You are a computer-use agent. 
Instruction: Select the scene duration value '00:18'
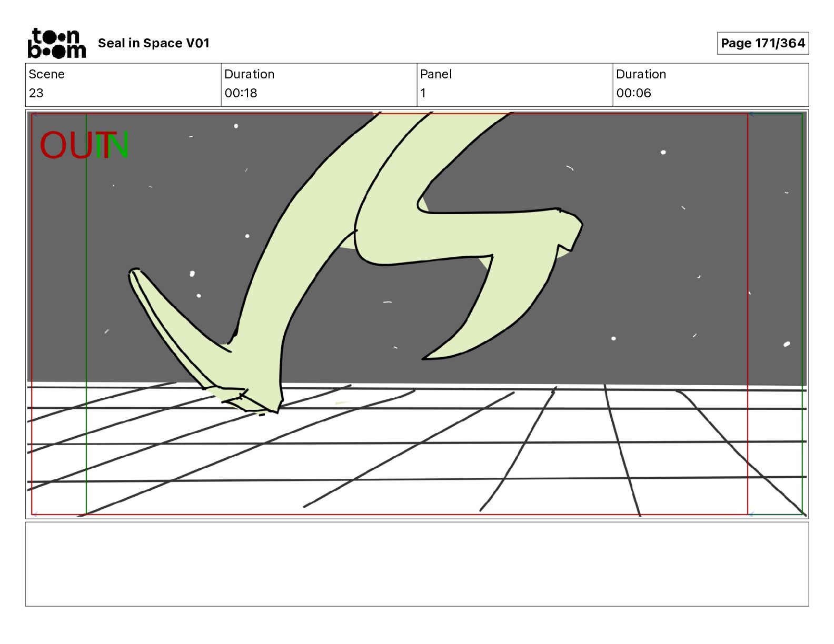point(241,93)
